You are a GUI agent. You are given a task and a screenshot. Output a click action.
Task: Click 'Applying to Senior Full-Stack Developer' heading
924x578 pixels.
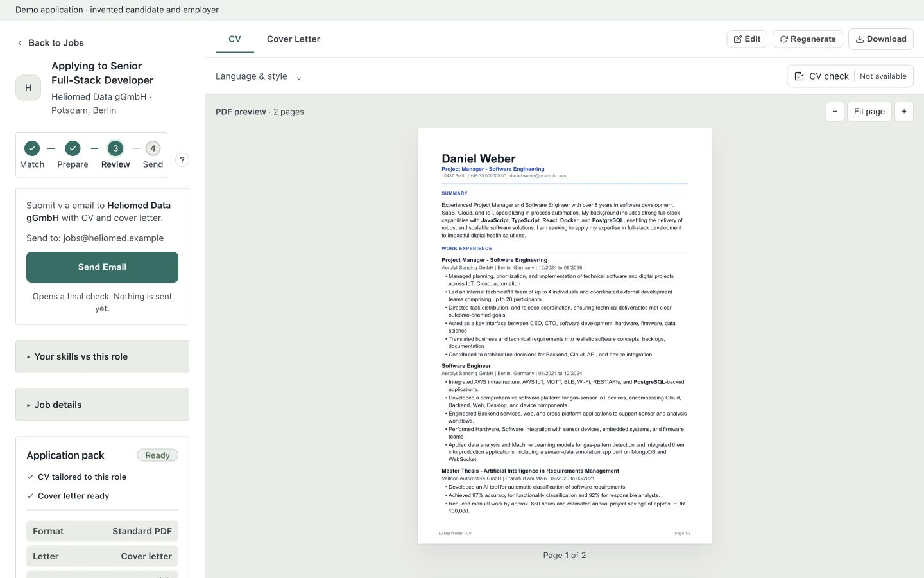(103, 73)
